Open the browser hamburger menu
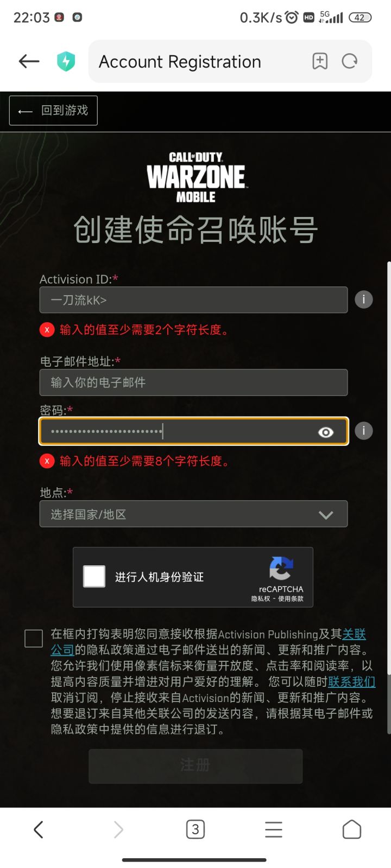This screenshot has height=868, width=391. pyautogui.click(x=274, y=829)
